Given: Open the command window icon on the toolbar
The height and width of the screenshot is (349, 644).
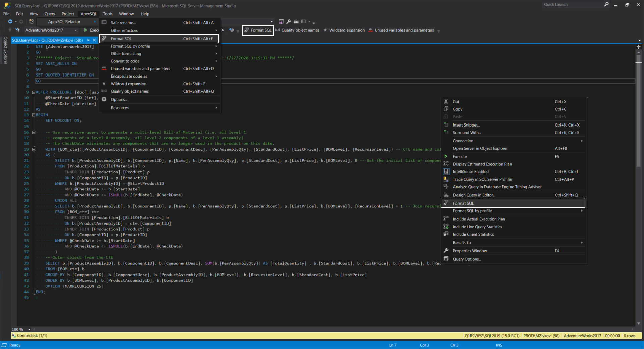Looking at the screenshot, I should (x=304, y=21).
